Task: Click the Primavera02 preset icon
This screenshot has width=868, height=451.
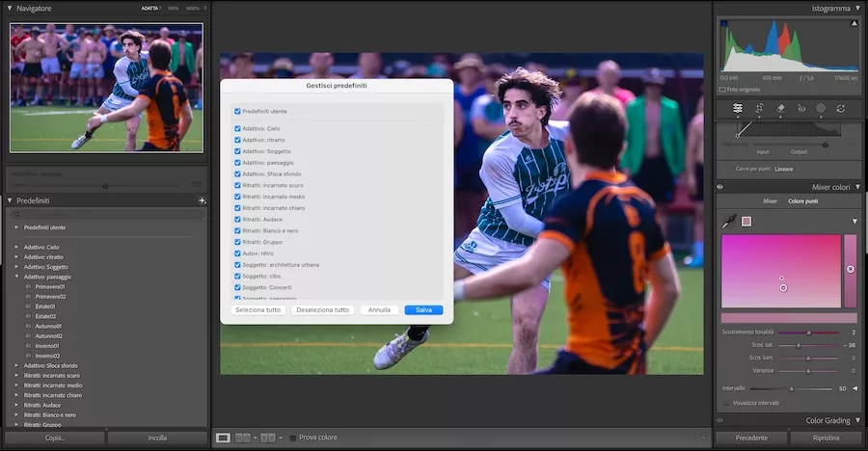Action: [28, 297]
